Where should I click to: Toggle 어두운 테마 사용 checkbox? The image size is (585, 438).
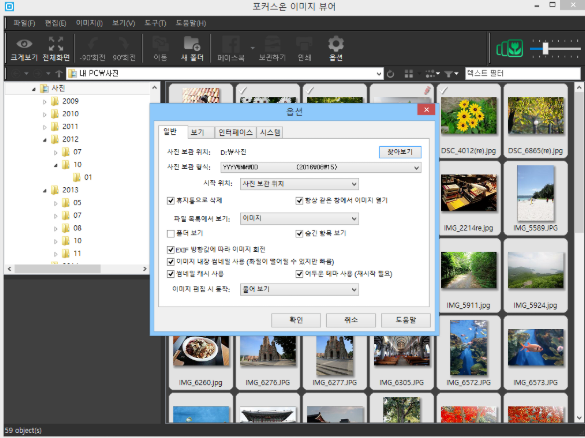pyautogui.click(x=299, y=274)
